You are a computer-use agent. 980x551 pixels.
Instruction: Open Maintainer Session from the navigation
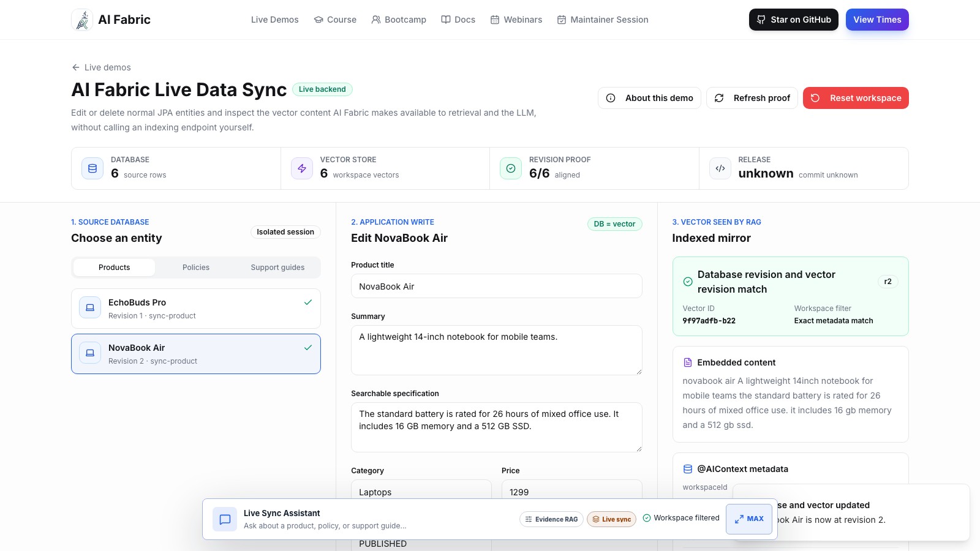tap(603, 20)
